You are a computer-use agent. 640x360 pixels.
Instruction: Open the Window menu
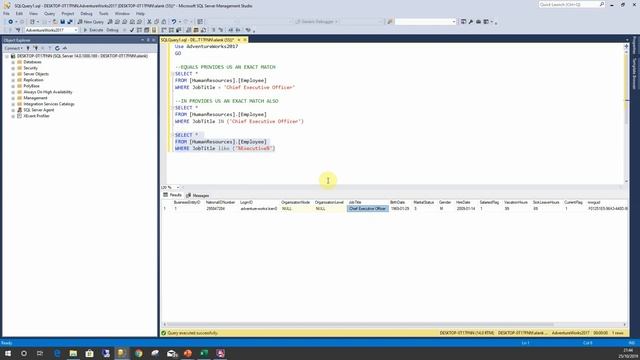tap(122, 13)
